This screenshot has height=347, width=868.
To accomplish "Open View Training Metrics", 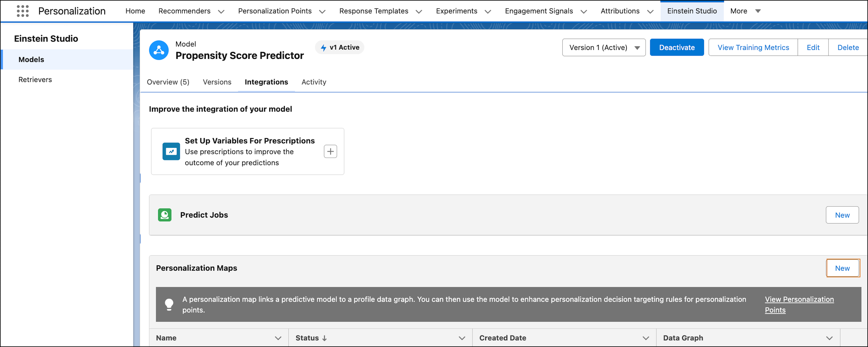I will coord(753,47).
